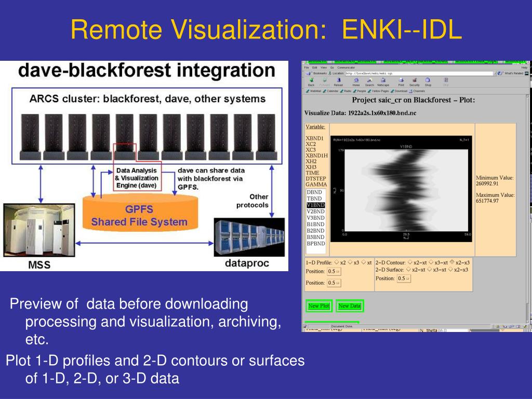Open Position dropdown under 2-D Surface
The height and width of the screenshot is (399, 532).
pos(404,278)
